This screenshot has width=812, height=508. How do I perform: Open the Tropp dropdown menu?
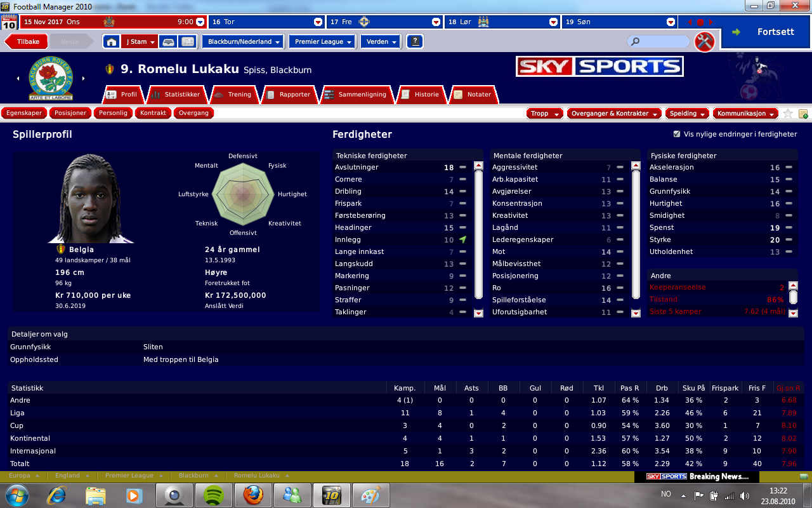pos(545,114)
